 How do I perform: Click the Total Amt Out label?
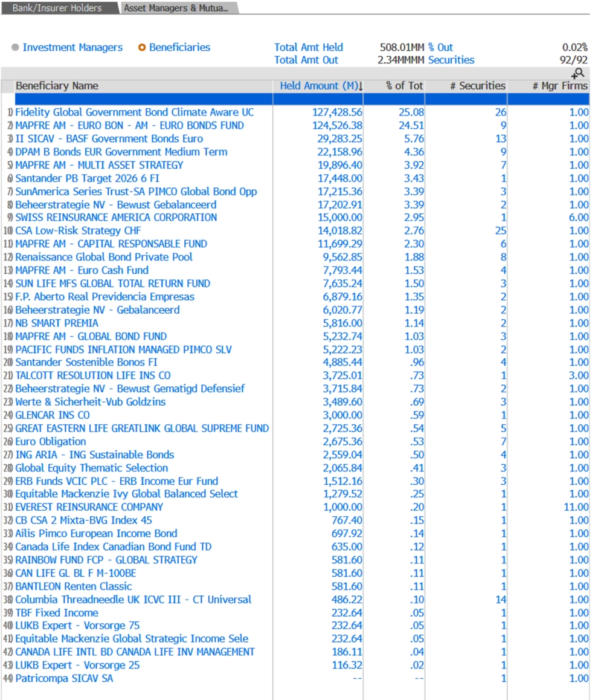pos(306,60)
